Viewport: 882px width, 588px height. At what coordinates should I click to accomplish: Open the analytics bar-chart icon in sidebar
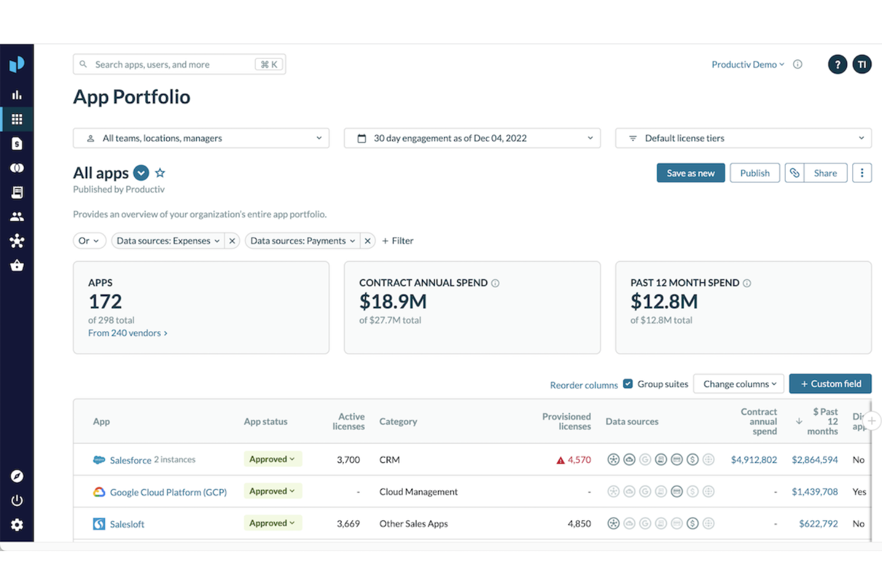[x=17, y=94]
